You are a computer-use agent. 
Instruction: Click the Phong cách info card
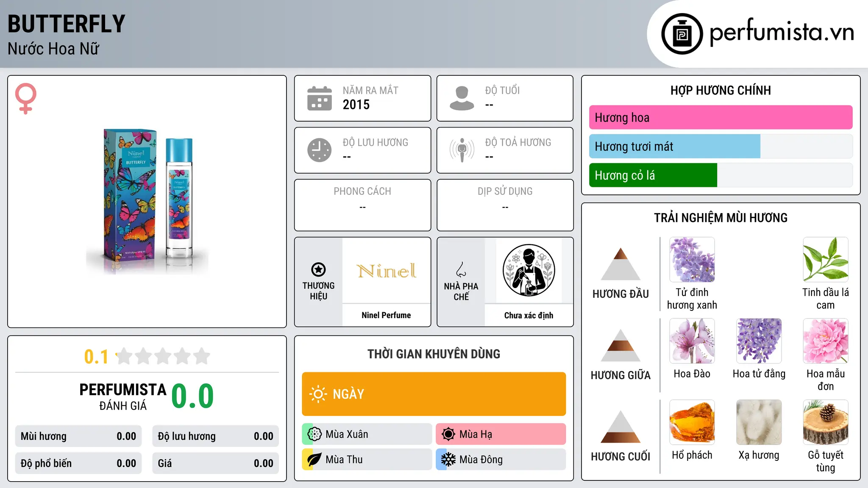[x=362, y=205]
